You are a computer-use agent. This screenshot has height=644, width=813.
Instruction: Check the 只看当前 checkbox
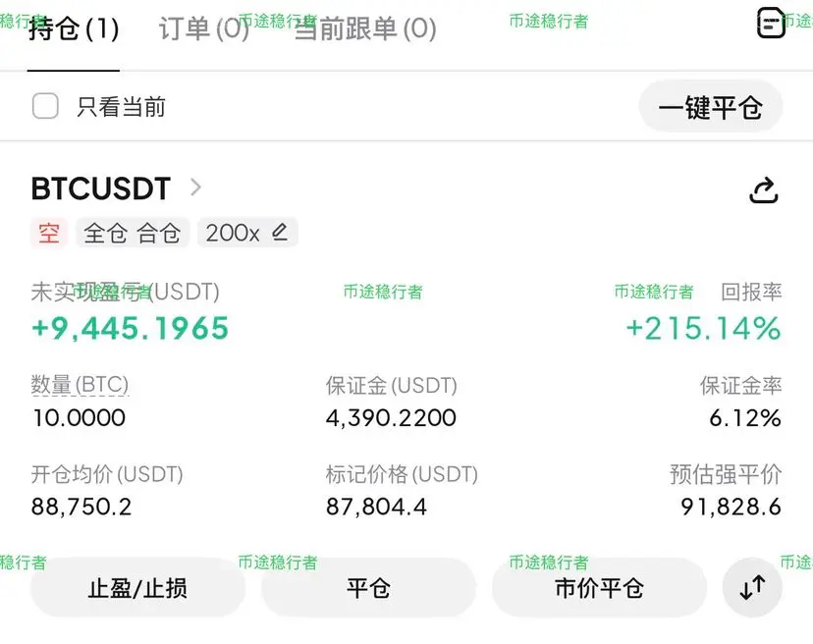(x=45, y=106)
